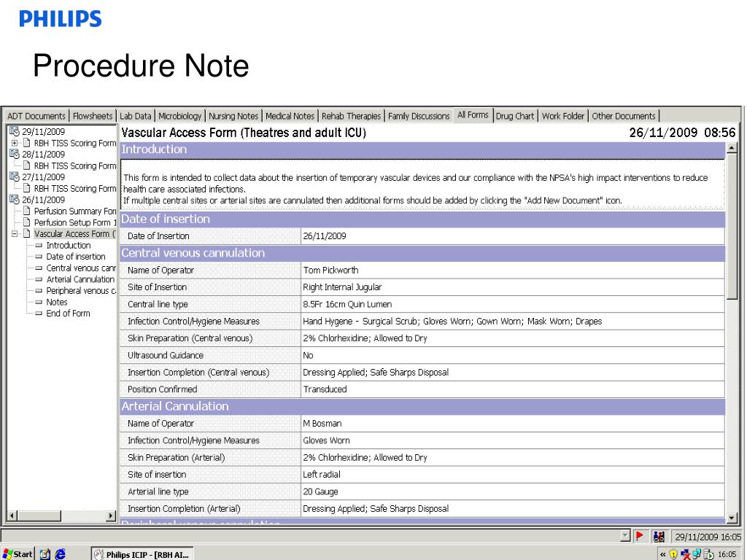747x560 pixels.
Task: Select RBH TISS Scoring Form under 27/11/2009
Action: pos(75,189)
